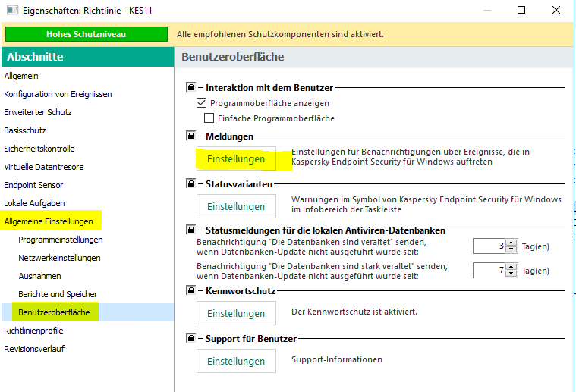Select Basisschutz section
The height and width of the screenshot is (392, 576).
(x=25, y=130)
